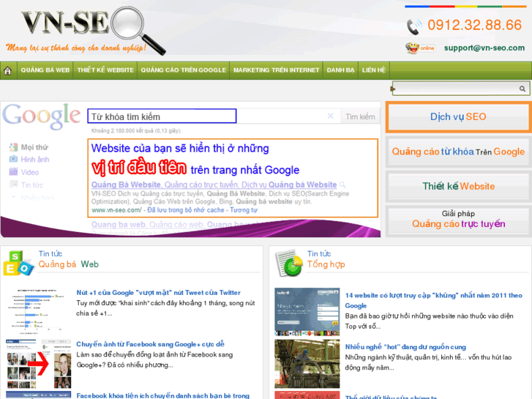Open article 14 website có lượt truy cập khủng

[433, 300]
